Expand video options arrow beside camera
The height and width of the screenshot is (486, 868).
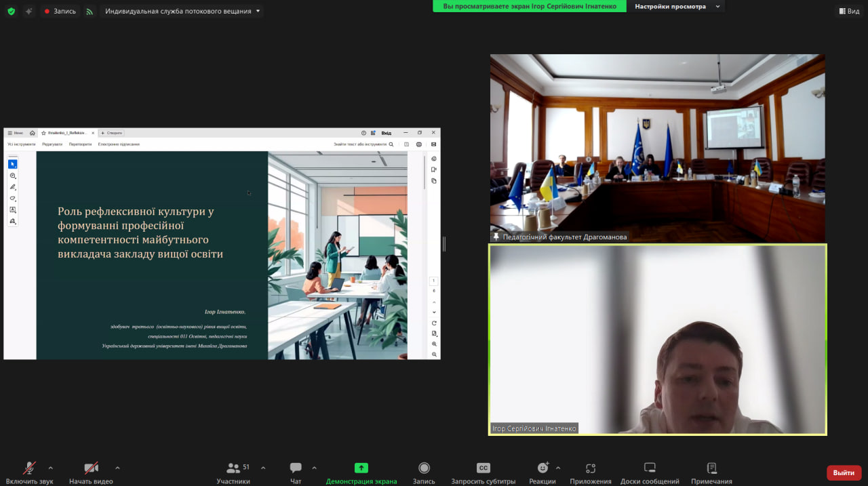coord(117,468)
